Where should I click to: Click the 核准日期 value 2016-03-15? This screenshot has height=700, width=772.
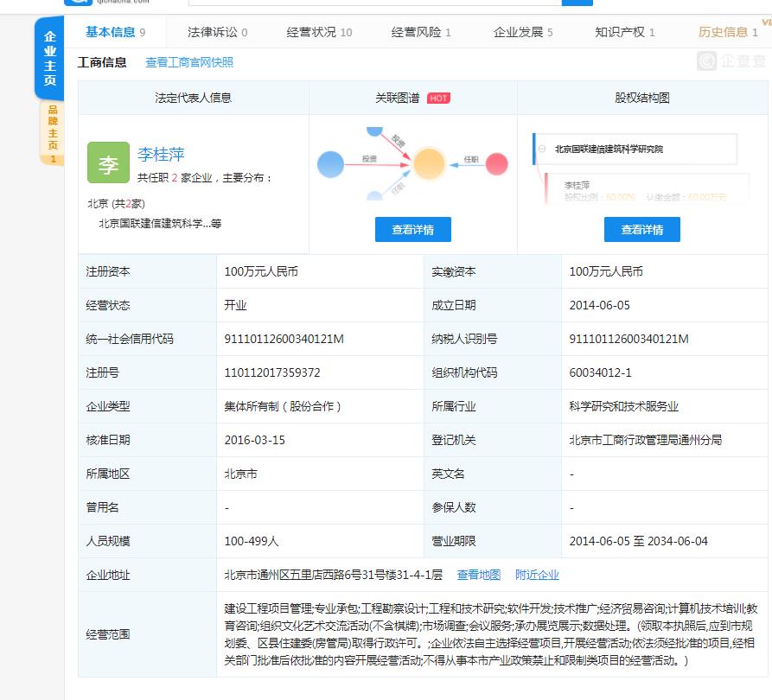pos(254,440)
